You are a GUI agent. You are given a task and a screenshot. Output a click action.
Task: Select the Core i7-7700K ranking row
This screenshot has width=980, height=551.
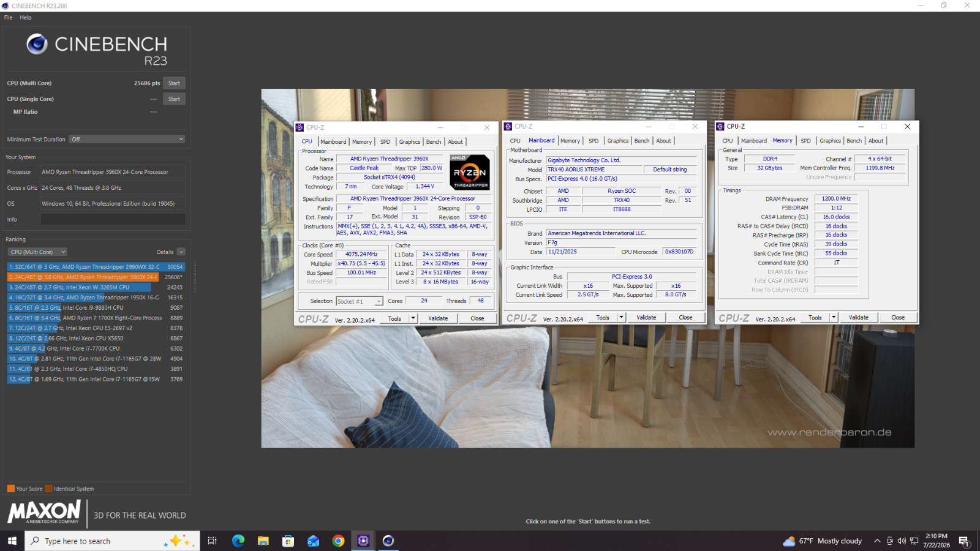(96, 348)
